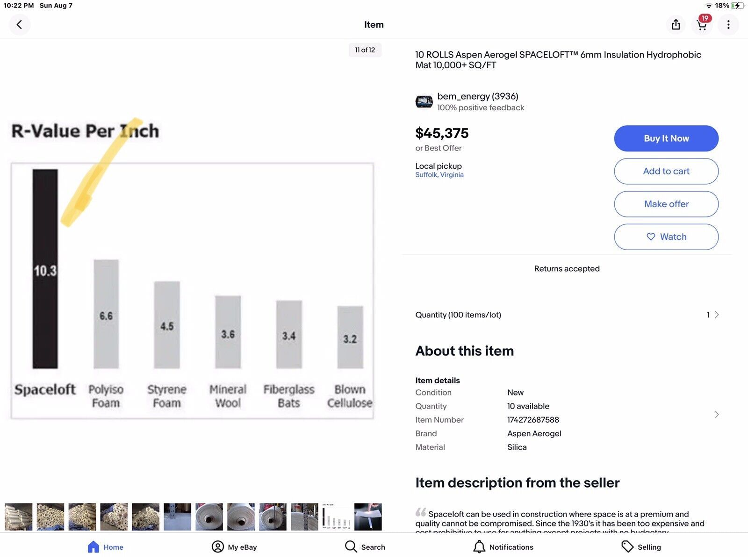Tap the $45,375 price
Image resolution: width=748 pixels, height=560 pixels.
[x=442, y=133]
